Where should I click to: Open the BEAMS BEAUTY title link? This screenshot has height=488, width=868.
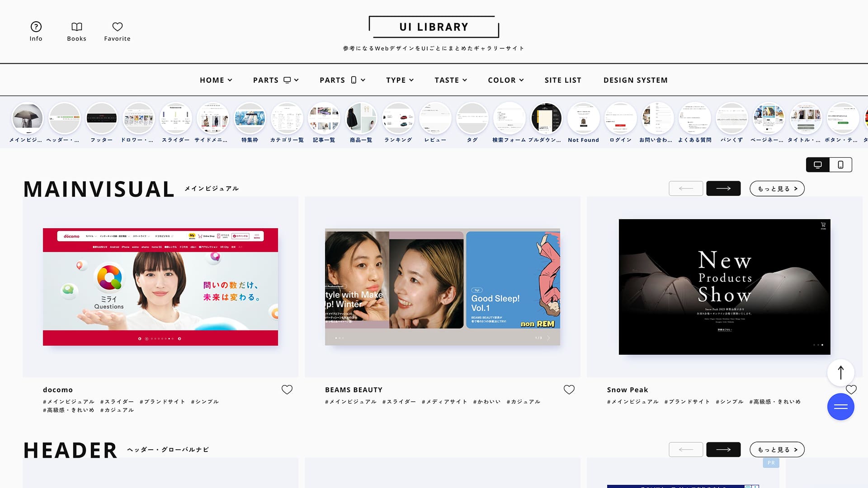pyautogui.click(x=354, y=390)
